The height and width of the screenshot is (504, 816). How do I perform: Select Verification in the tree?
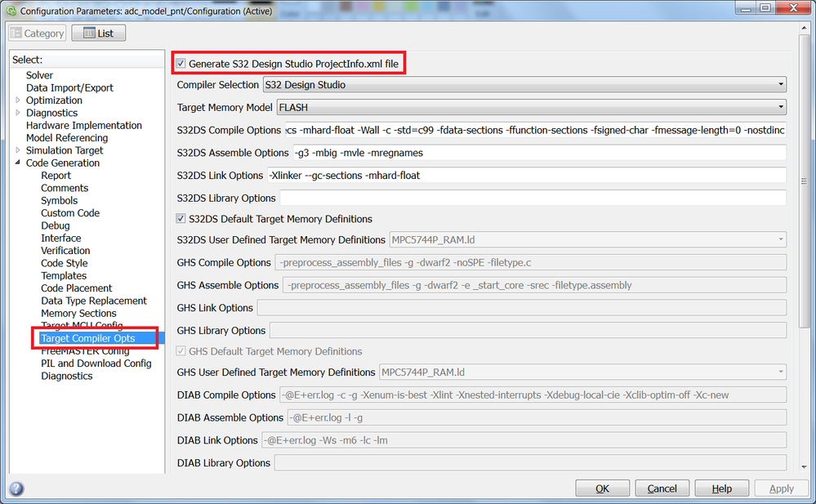(65, 251)
